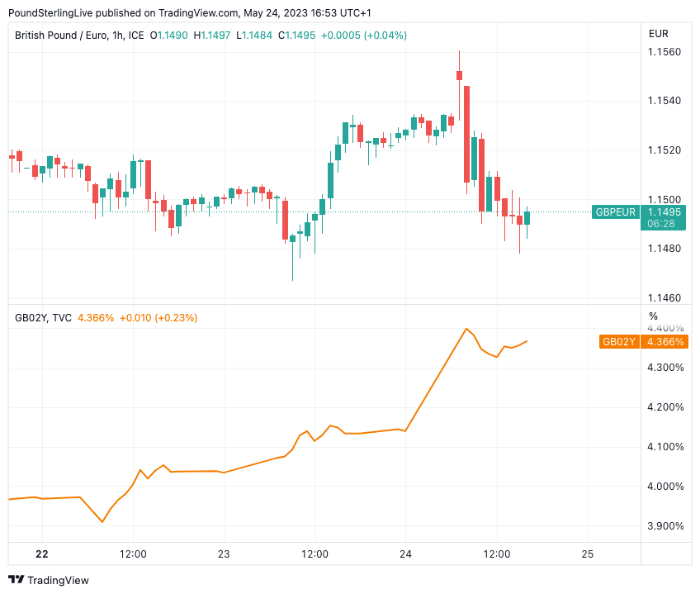This screenshot has width=700, height=594.
Task: Click the 1.1560 price axis label
Action: (x=664, y=52)
